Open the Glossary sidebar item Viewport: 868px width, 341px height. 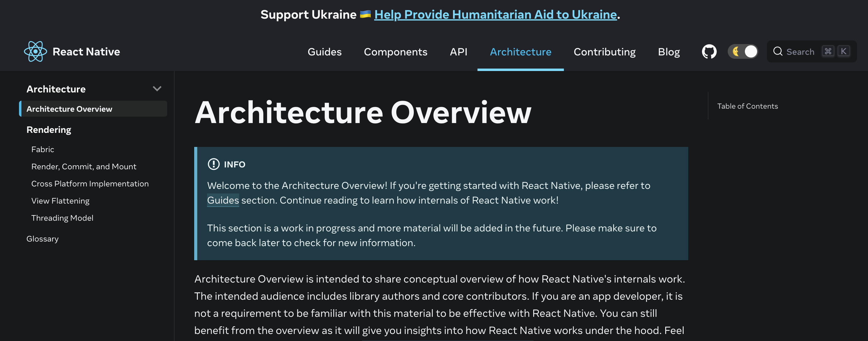tap(43, 239)
